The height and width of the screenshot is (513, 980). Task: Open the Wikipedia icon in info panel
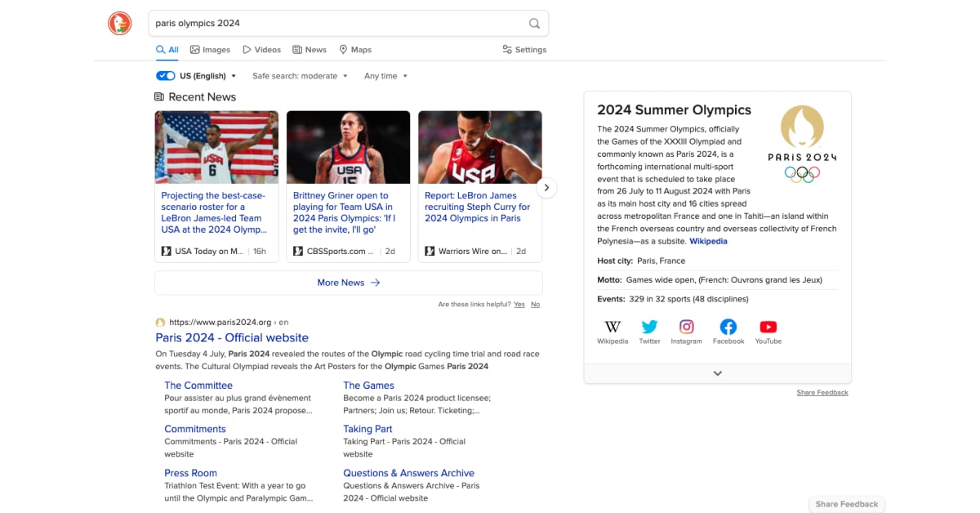[x=612, y=328]
